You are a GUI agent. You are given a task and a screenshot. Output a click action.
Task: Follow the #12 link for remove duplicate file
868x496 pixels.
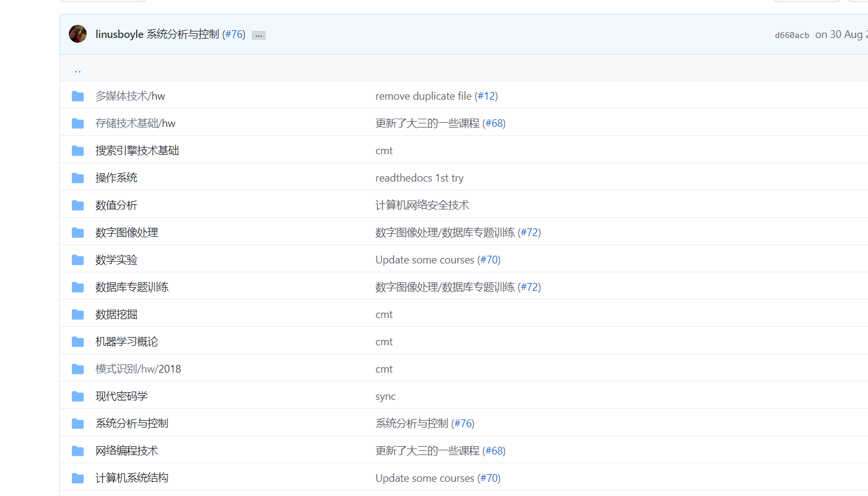pyautogui.click(x=487, y=96)
